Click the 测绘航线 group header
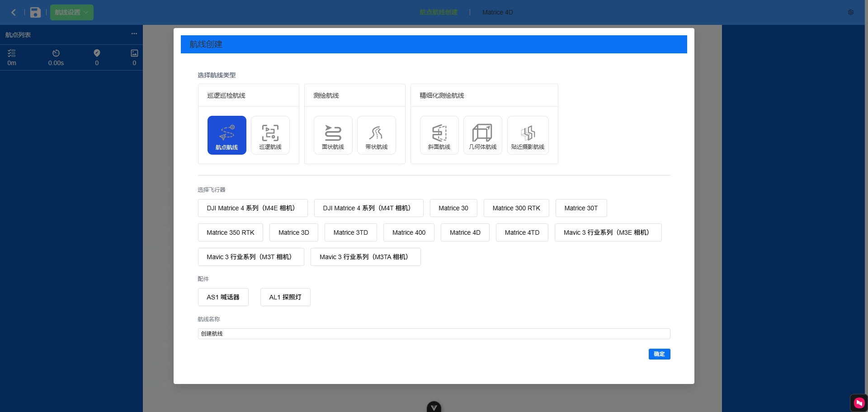 326,95
